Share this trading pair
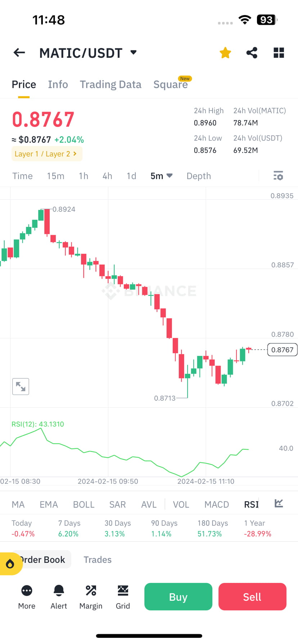 (x=252, y=52)
